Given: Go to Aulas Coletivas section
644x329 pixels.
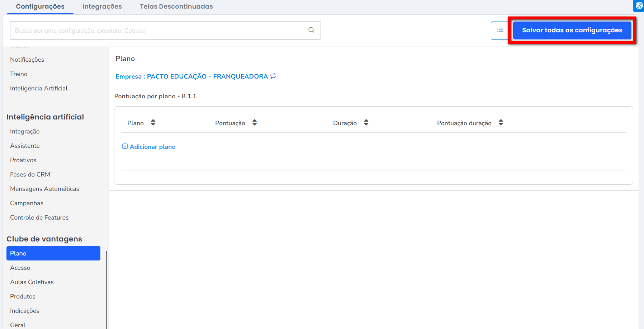Looking at the screenshot, I should [32, 282].
